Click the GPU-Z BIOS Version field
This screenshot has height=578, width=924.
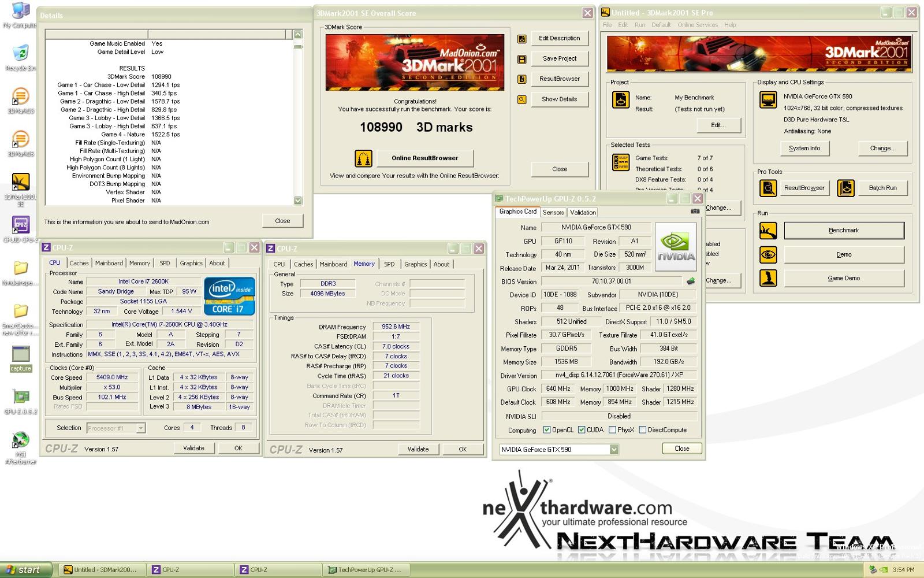[x=612, y=281]
